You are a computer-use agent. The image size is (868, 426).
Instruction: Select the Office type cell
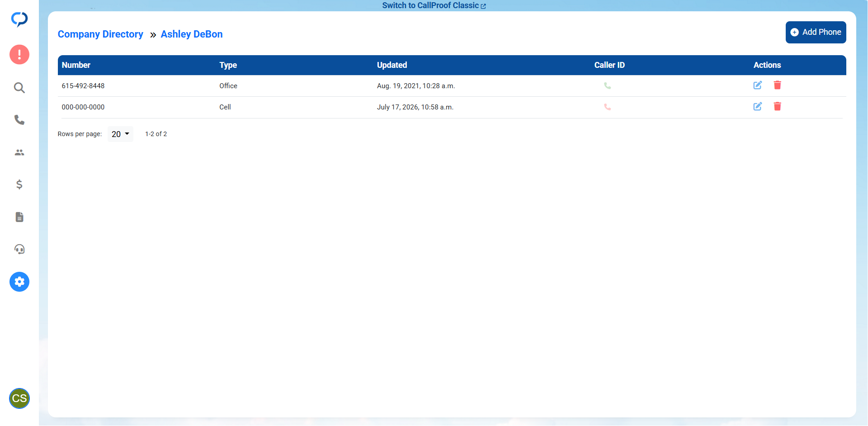pyautogui.click(x=228, y=86)
